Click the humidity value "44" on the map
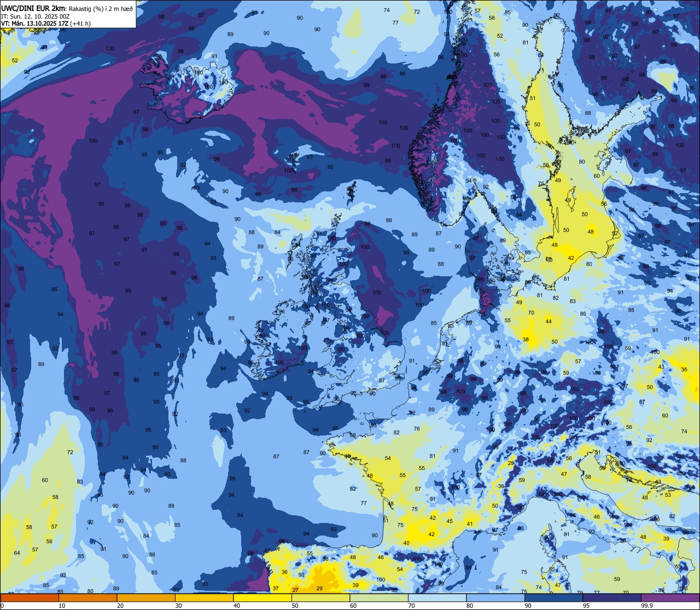 (x=549, y=322)
